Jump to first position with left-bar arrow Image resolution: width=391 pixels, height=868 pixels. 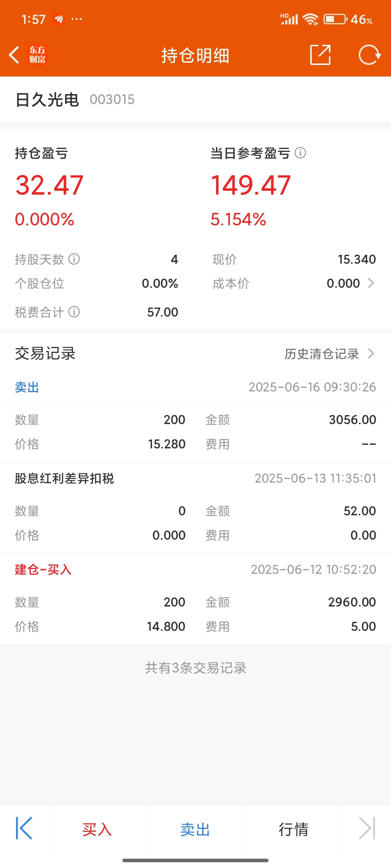click(24, 828)
